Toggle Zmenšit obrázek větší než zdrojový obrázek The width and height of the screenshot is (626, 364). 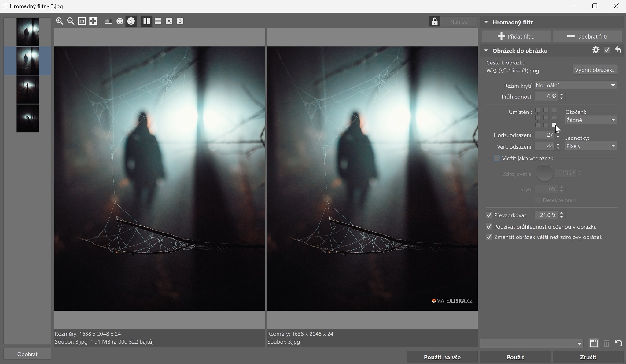[489, 237]
